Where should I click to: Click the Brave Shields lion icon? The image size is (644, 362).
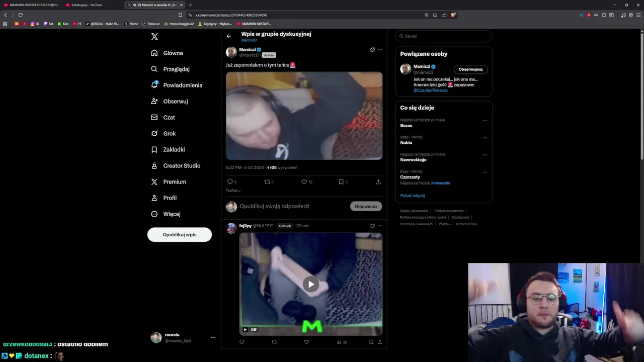[453, 15]
